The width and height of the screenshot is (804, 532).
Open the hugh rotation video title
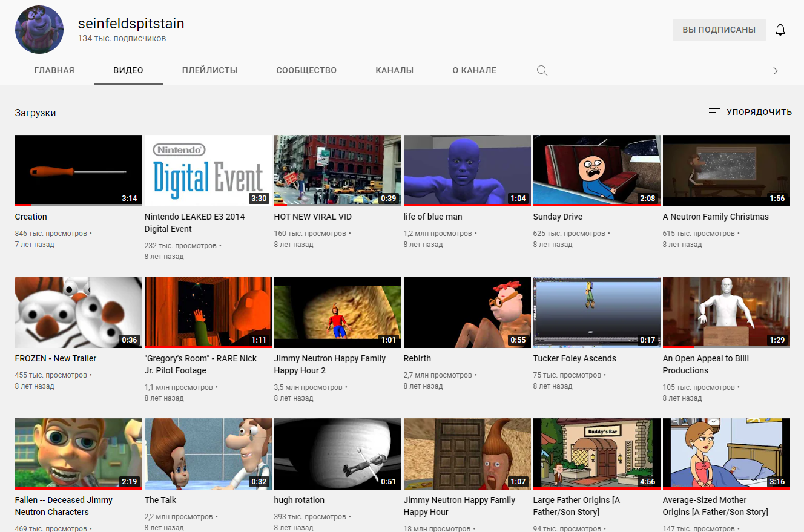299,500
